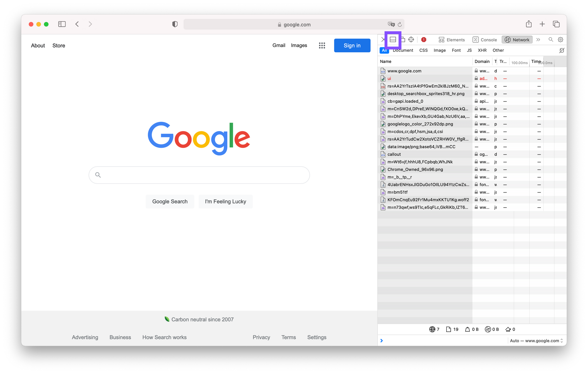The width and height of the screenshot is (588, 374).
Task: Click the network timeline ruler at 100.00ms
Action: coord(519,63)
